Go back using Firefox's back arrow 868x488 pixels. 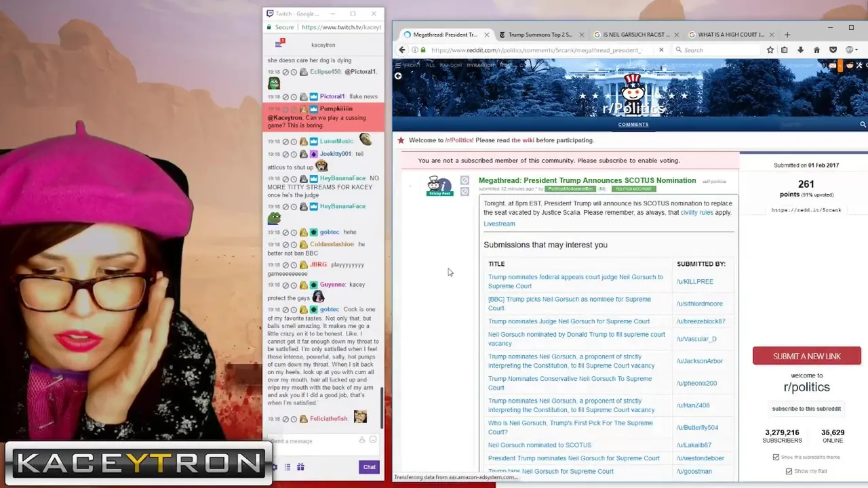click(x=402, y=49)
